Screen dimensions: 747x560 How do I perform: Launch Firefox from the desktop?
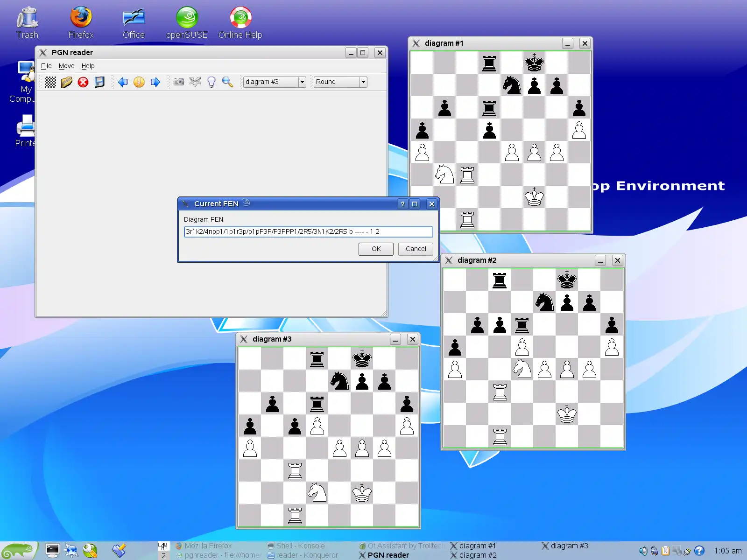click(x=81, y=22)
